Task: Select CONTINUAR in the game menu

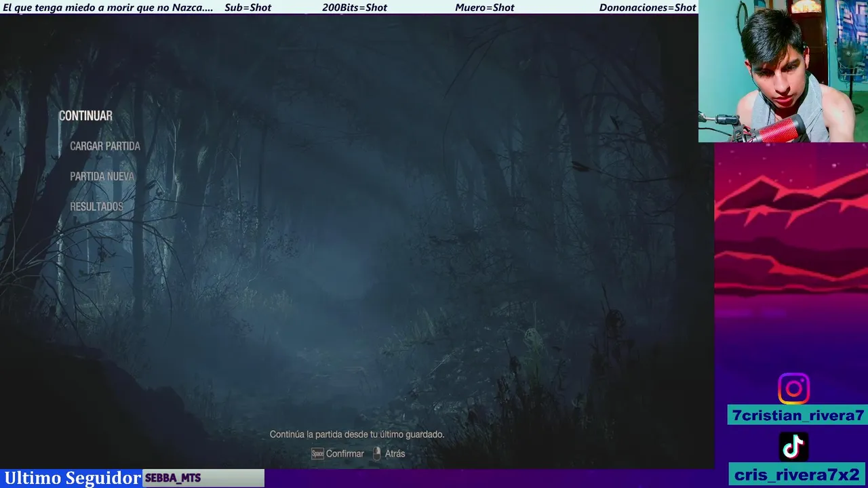Action: [x=85, y=116]
